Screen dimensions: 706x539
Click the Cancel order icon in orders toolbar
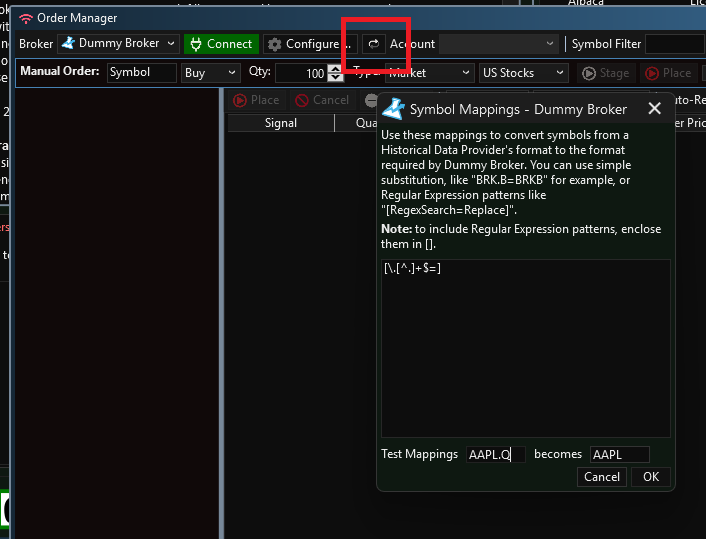pos(321,100)
